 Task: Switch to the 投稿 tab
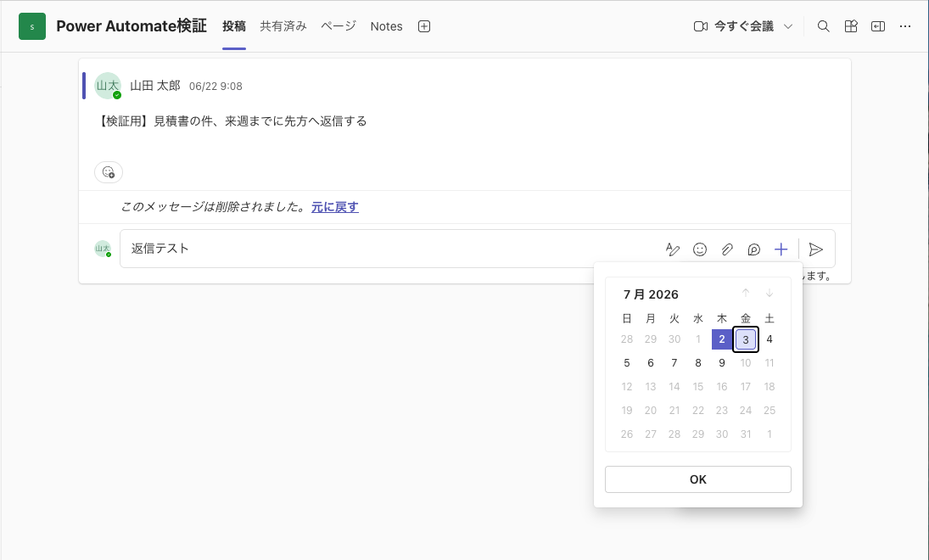(234, 26)
